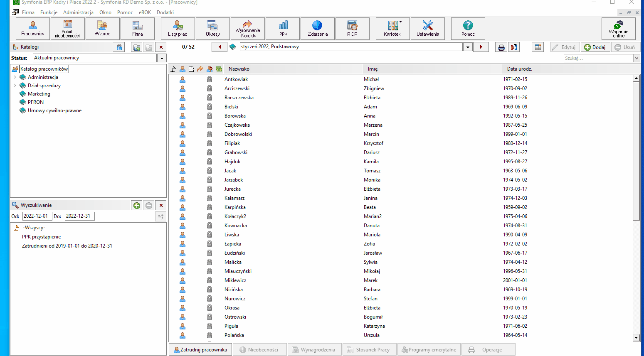644x356 pixels.
Task: Click the Wynagrodzenia bottom button
Action: (314, 350)
